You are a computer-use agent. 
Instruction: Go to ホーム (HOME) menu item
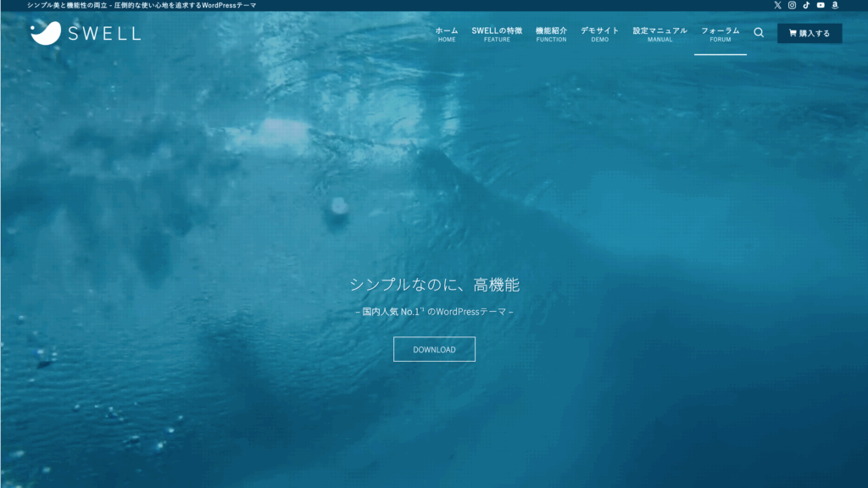(447, 34)
